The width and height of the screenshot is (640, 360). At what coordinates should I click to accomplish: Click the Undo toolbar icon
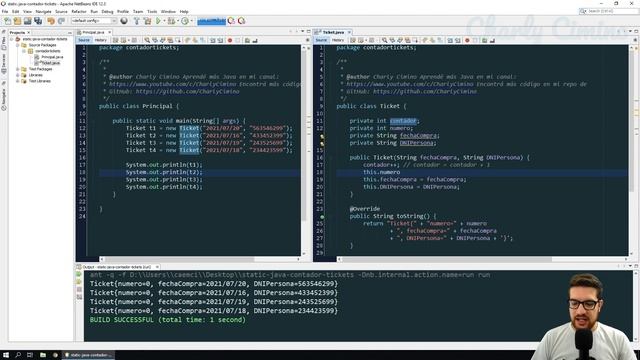pyautogui.click(x=51, y=21)
